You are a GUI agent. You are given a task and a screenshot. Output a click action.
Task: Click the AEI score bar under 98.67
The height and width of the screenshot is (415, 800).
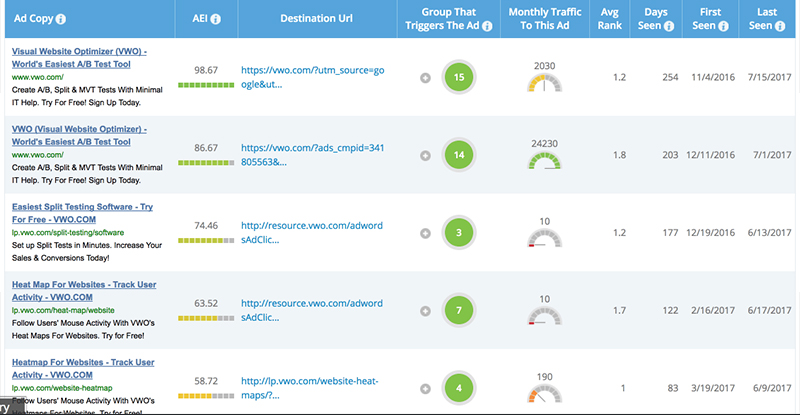206,85
